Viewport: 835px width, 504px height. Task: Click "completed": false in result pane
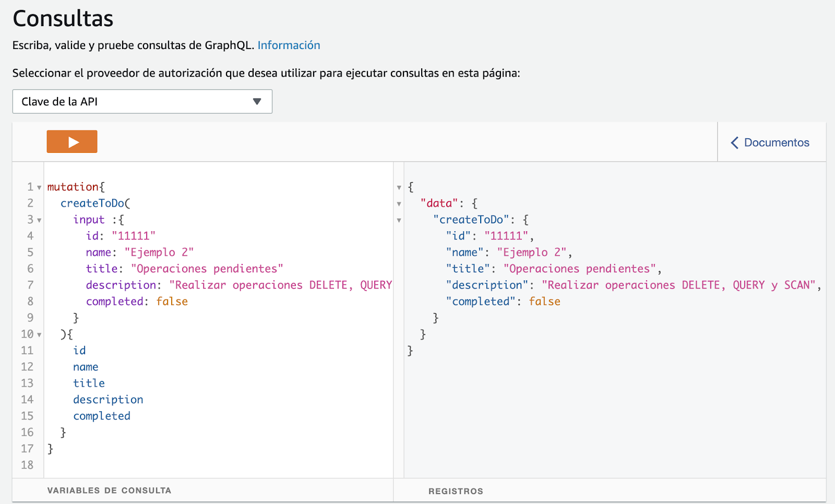503,302
